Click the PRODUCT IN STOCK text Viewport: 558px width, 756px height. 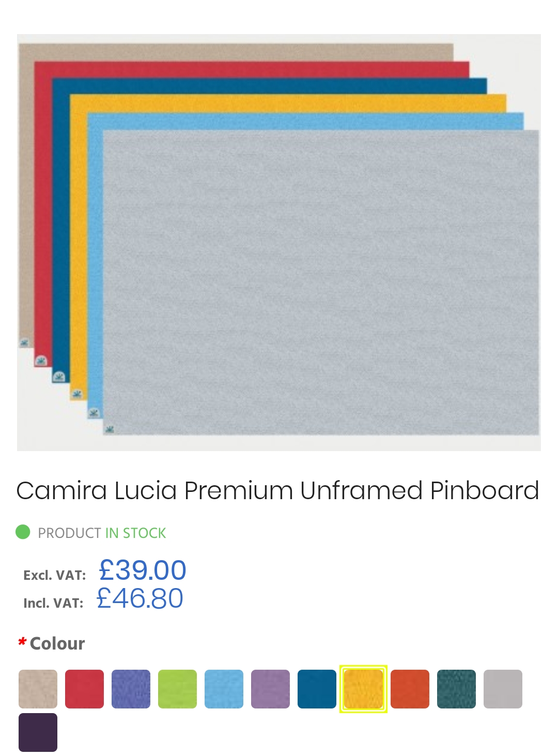(102, 533)
